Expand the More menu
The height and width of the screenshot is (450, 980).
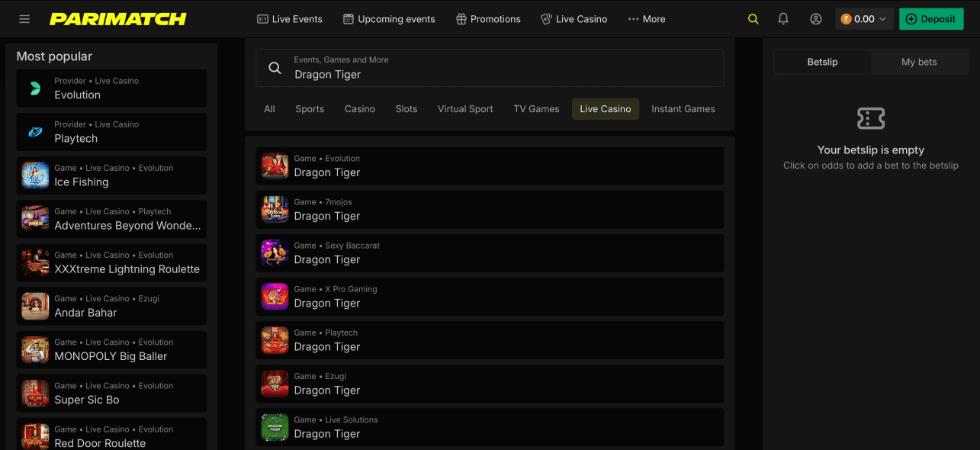click(x=647, y=19)
